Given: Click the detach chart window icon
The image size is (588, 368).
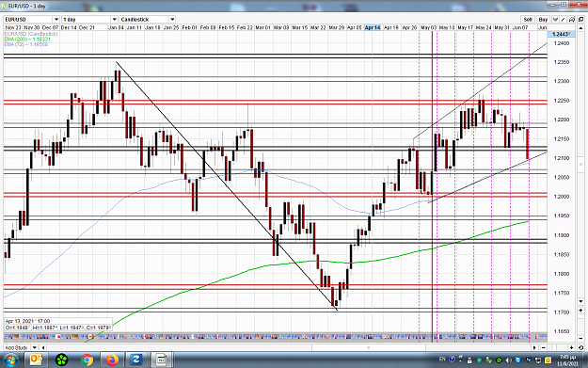Looking at the screenshot, I should click(580, 20).
